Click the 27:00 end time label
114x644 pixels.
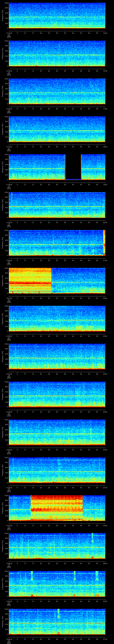click(x=105, y=488)
